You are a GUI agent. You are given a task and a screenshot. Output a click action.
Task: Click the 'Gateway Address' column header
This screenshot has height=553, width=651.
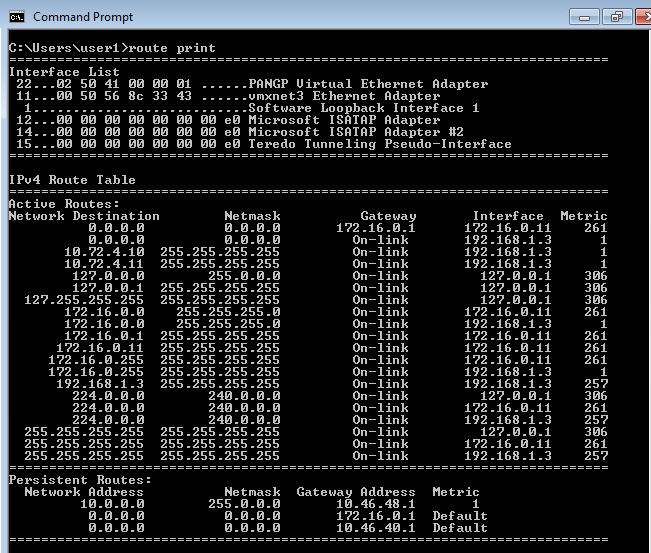pyautogui.click(x=356, y=492)
